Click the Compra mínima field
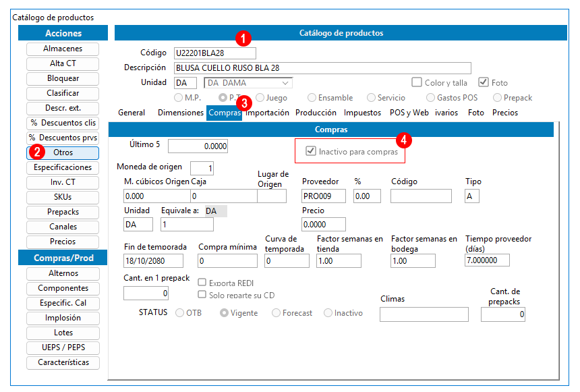This screenshot has height=392, width=580. point(227,260)
